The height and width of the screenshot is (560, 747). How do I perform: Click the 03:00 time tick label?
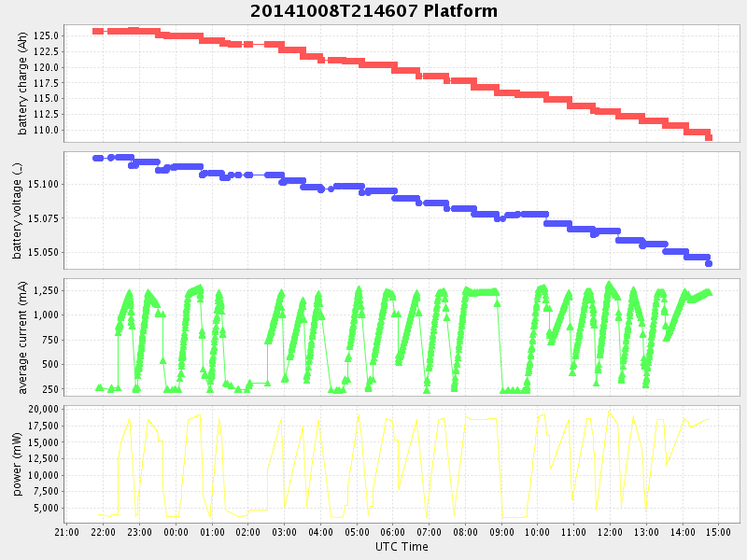tap(284, 532)
